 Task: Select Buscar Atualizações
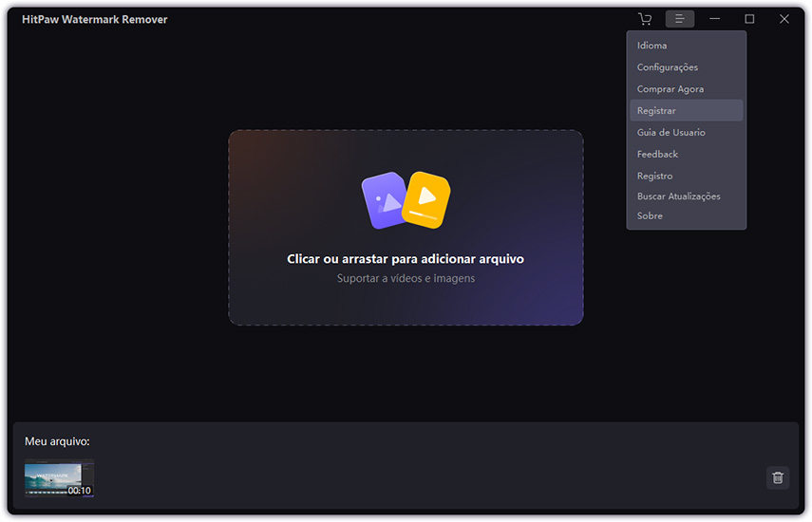pyautogui.click(x=686, y=196)
